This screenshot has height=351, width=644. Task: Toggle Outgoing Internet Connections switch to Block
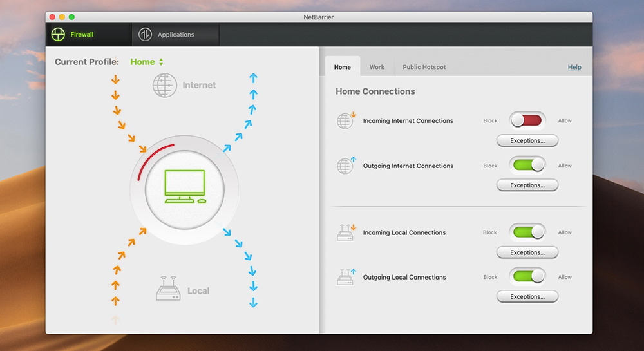(527, 165)
